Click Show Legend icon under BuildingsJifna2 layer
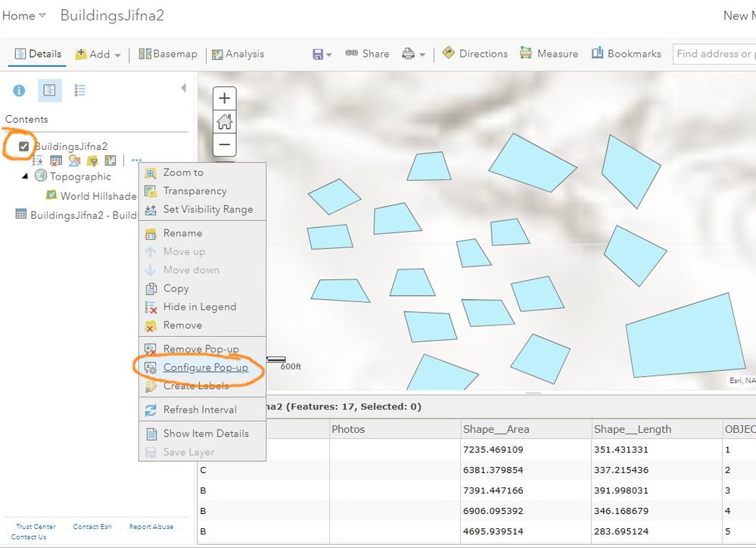 pyautogui.click(x=38, y=160)
